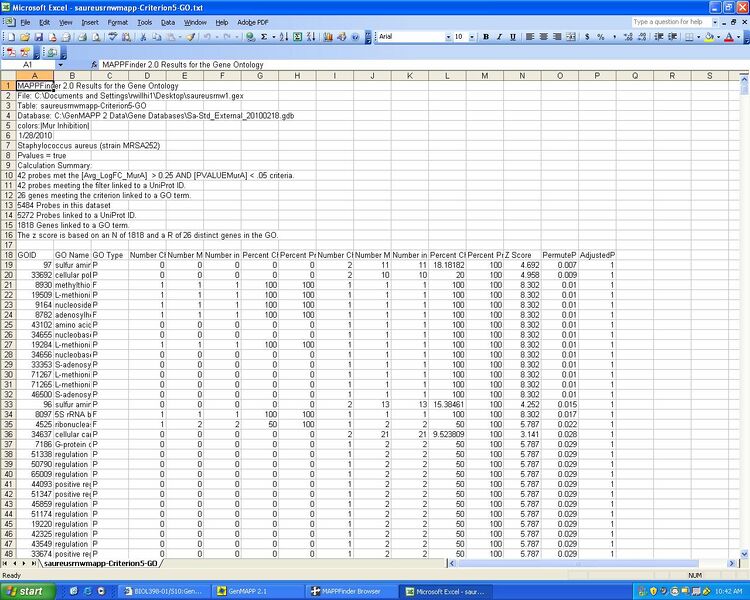Viewport: 750px width, 600px height.
Task: Click the Currency Style dollar icon
Action: click(x=586, y=37)
